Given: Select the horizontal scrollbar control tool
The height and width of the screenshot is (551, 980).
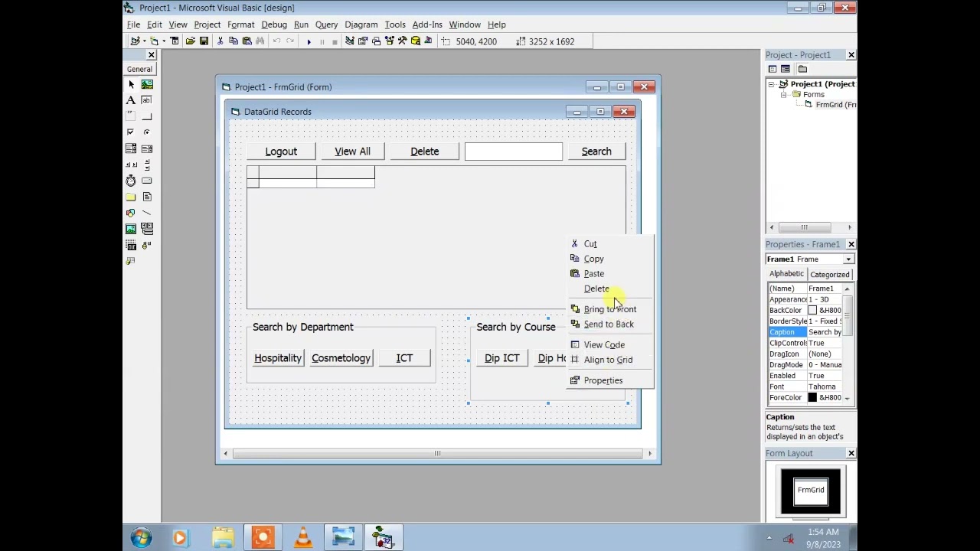Looking at the screenshot, I should (x=131, y=165).
